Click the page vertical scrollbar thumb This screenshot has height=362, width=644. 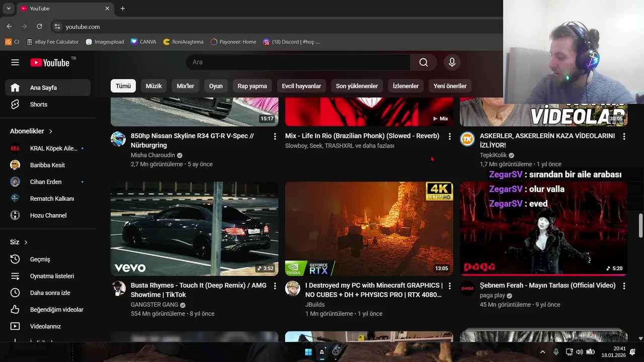640,225
